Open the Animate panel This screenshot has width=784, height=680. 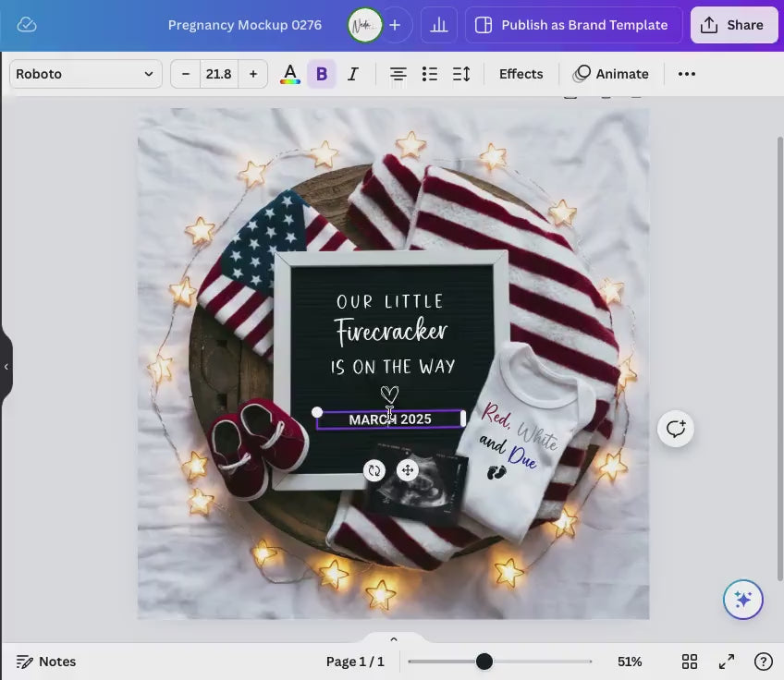pyautogui.click(x=611, y=74)
